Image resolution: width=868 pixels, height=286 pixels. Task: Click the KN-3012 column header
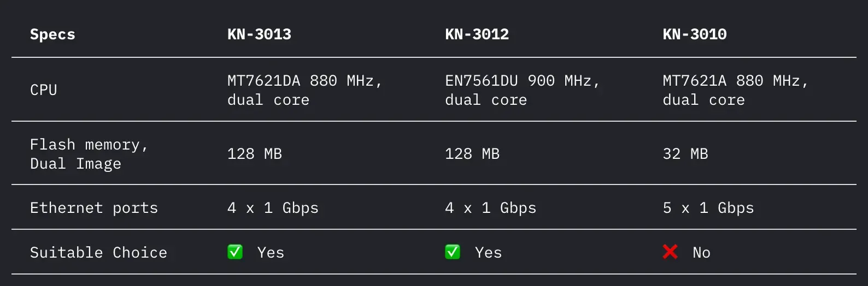click(477, 34)
